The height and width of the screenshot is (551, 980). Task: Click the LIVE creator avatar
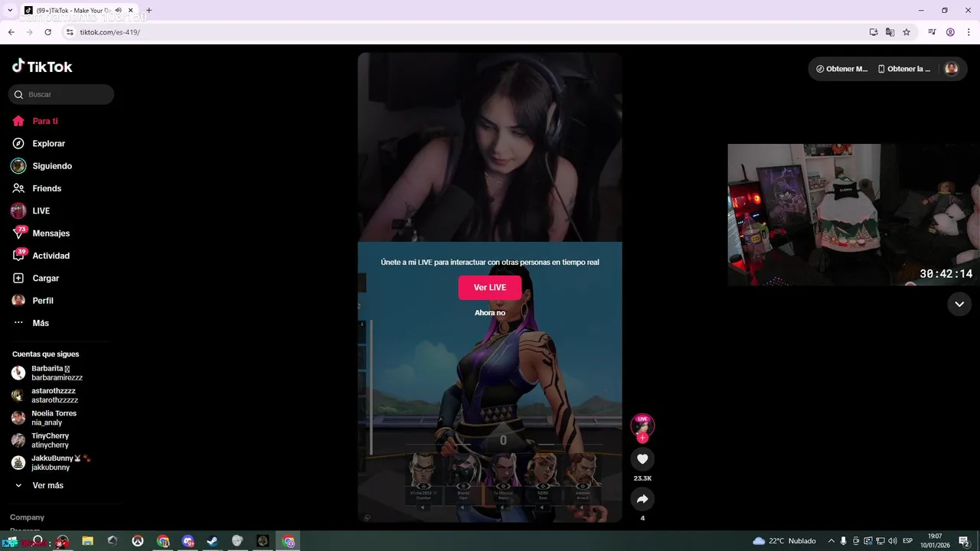click(x=642, y=425)
